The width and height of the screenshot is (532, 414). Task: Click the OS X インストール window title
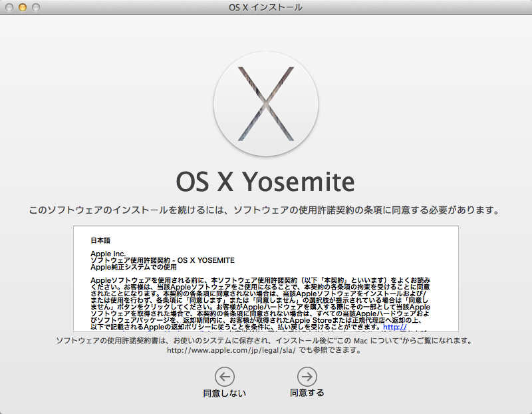click(x=265, y=7)
